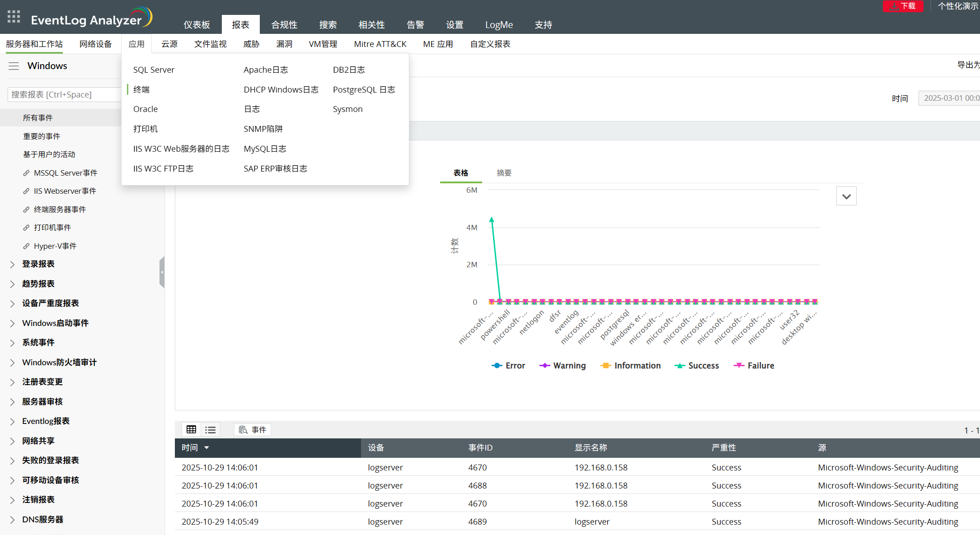The image size is (980, 535).
Task: Switch to grid table view icon
Action: [x=192, y=429]
